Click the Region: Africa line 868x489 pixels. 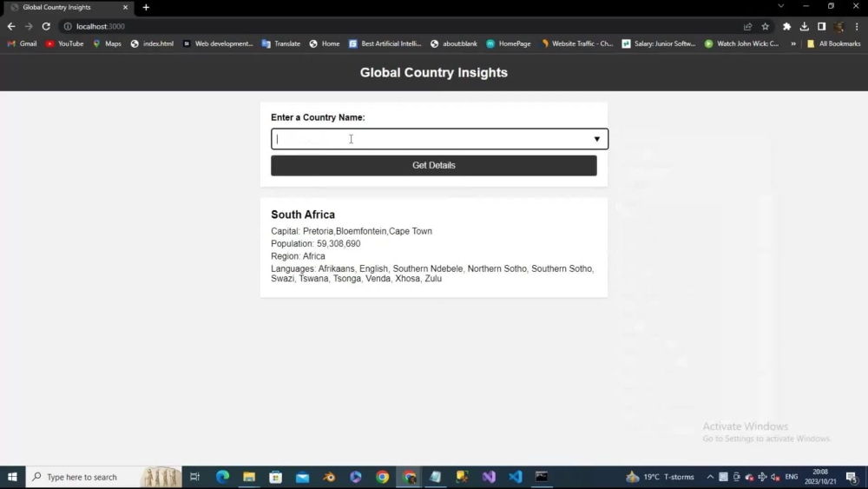coord(298,256)
